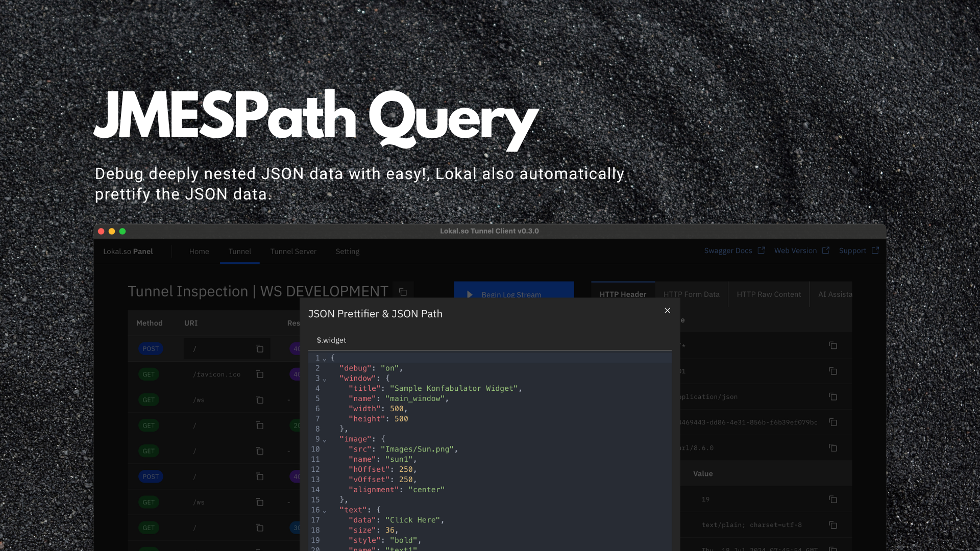Collapse the "window" JSON block
The image size is (980, 551).
(325, 379)
